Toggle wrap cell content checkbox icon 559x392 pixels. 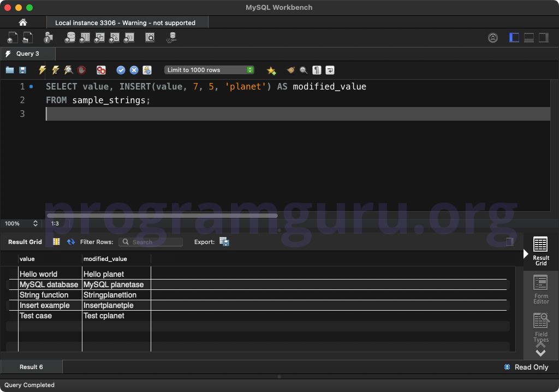click(510, 242)
